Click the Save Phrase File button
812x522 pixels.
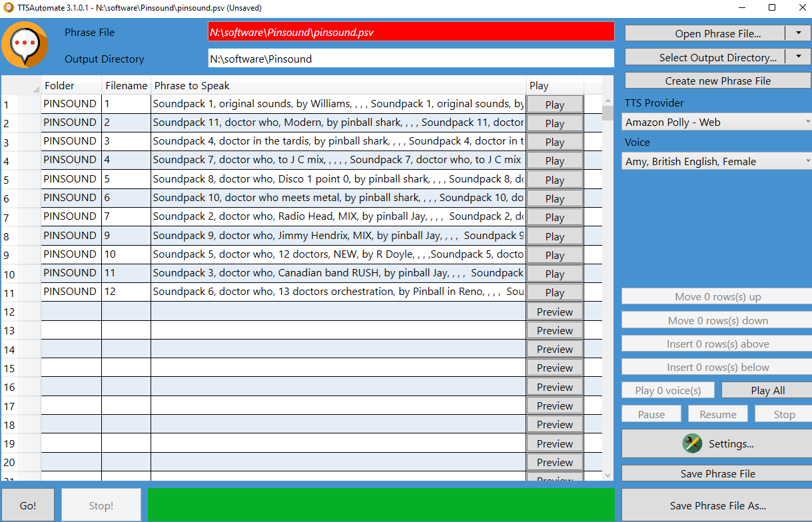pyautogui.click(x=717, y=473)
